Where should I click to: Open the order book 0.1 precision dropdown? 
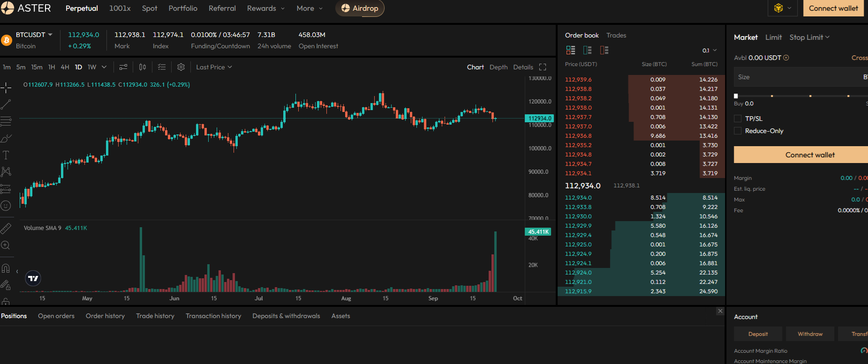click(x=709, y=50)
